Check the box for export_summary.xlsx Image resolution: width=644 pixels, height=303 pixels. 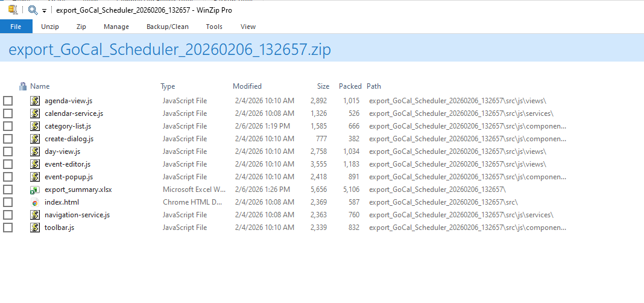tap(8, 190)
